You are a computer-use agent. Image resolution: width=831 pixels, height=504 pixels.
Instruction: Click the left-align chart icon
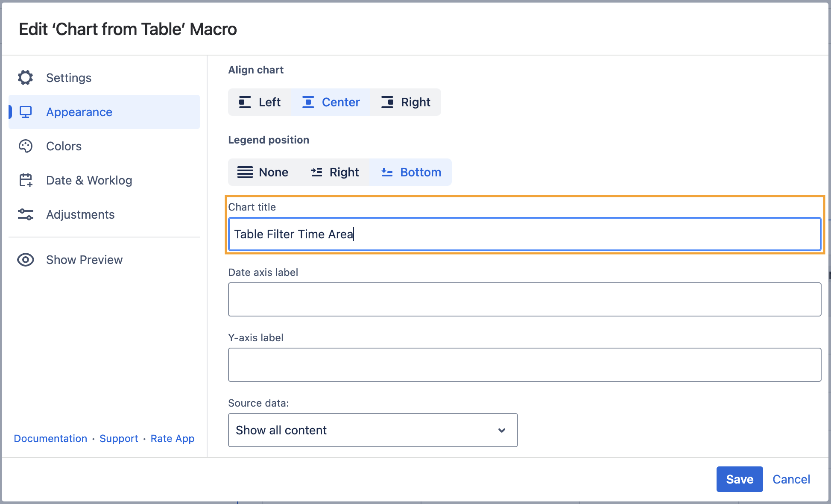[245, 102]
